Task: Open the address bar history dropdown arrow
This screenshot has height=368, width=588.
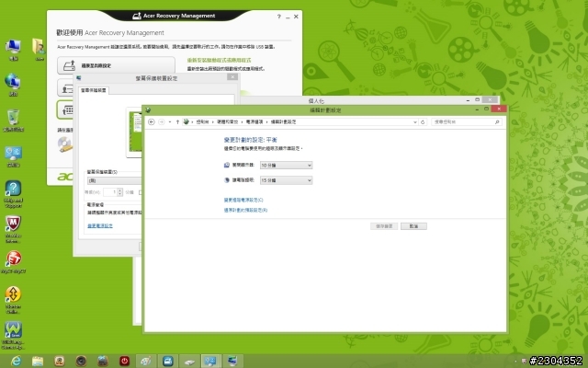Action: coord(414,122)
